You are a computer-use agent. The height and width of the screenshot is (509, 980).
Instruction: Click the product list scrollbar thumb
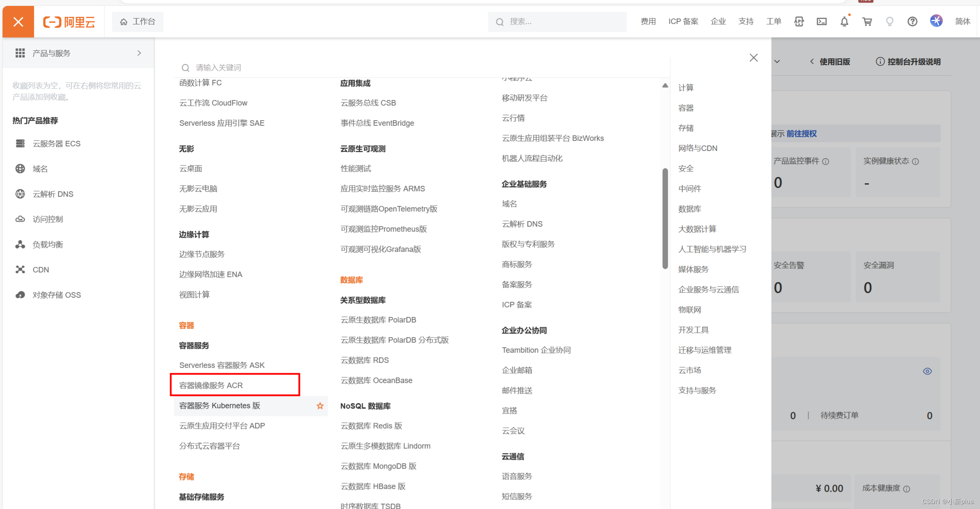[x=665, y=219]
